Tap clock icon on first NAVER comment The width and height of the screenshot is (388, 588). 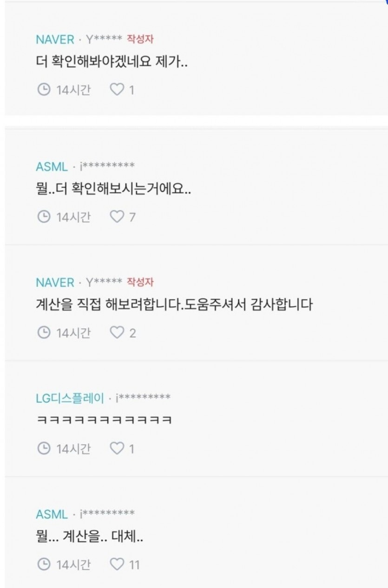tap(43, 90)
